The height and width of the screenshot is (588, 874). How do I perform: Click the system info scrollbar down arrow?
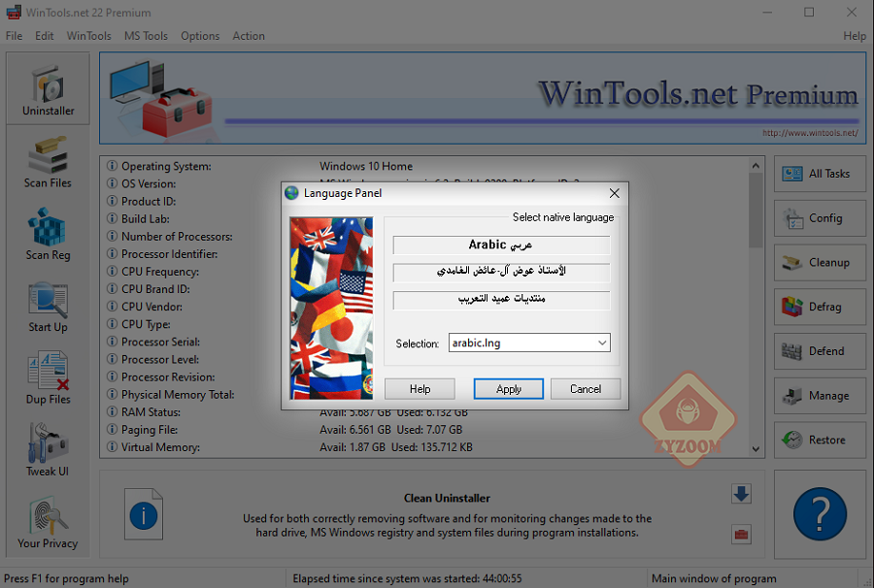coord(756,449)
